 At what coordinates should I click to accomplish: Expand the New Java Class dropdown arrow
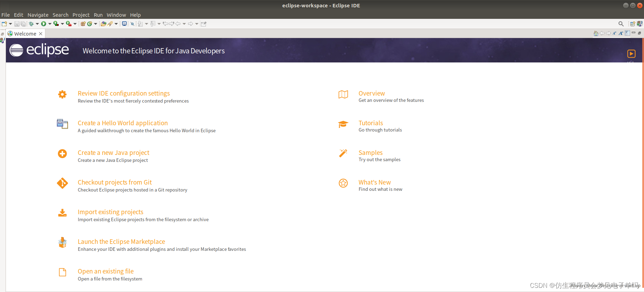click(96, 24)
